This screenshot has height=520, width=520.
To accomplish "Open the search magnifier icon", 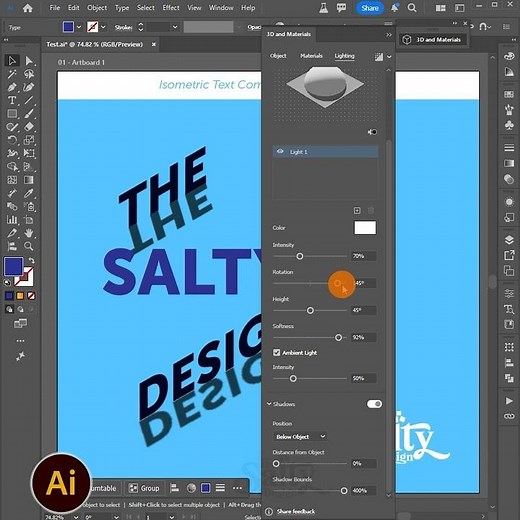I will point(412,8).
